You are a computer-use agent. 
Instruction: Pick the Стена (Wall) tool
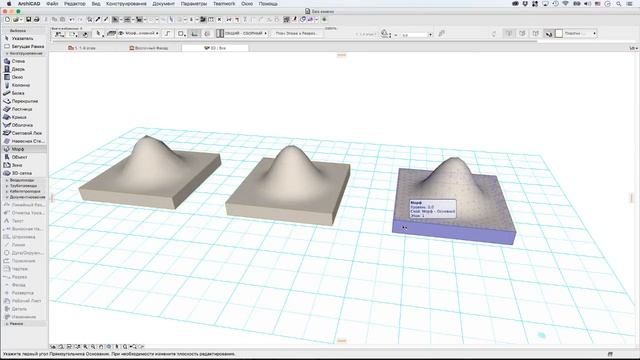coord(24,61)
